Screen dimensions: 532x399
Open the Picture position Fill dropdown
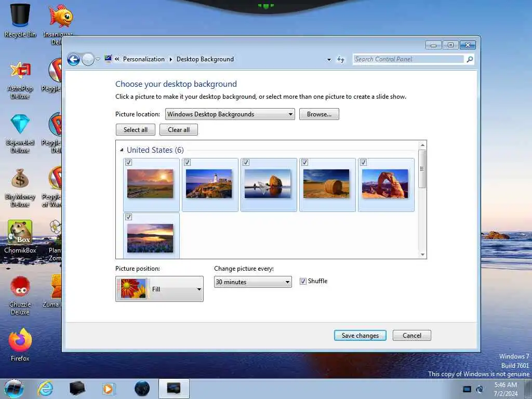(x=159, y=289)
